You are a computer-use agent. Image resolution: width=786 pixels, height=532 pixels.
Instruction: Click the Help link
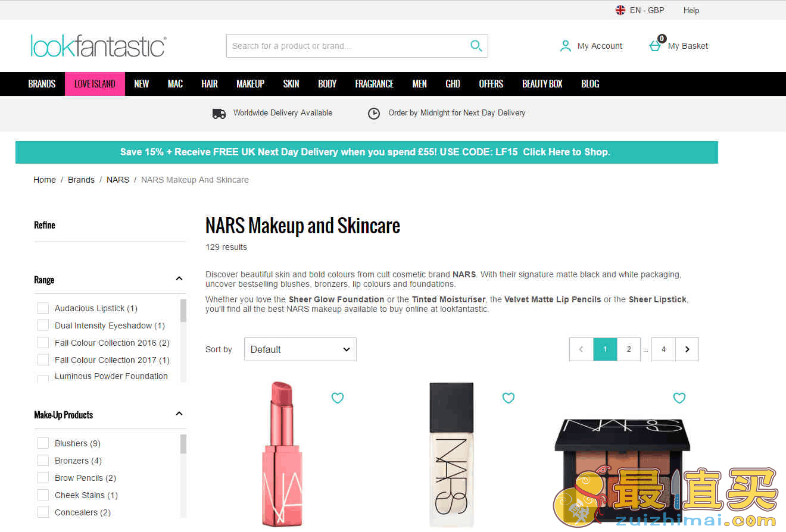pyautogui.click(x=691, y=10)
